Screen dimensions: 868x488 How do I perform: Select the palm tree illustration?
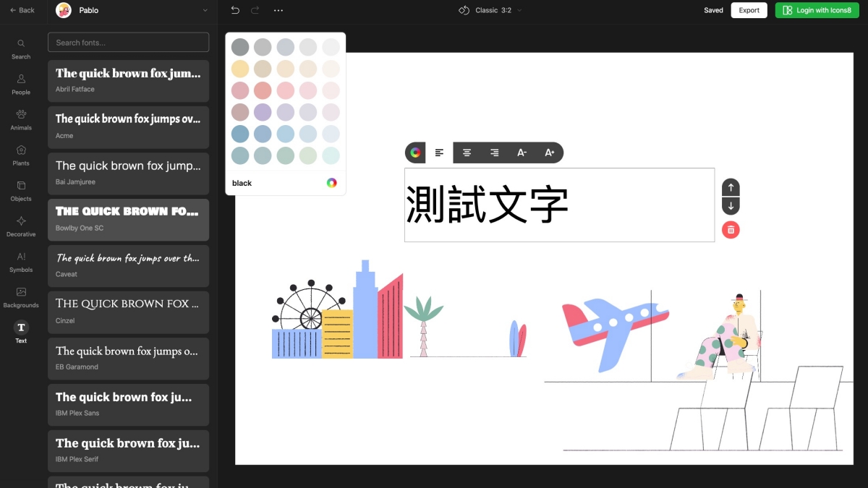pos(423,326)
